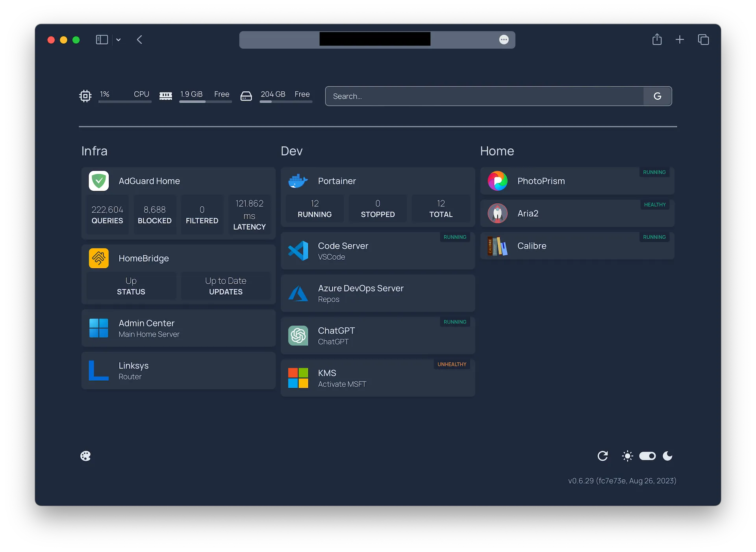
Task: Click the ChatGPT logo icon
Action: coord(298,336)
